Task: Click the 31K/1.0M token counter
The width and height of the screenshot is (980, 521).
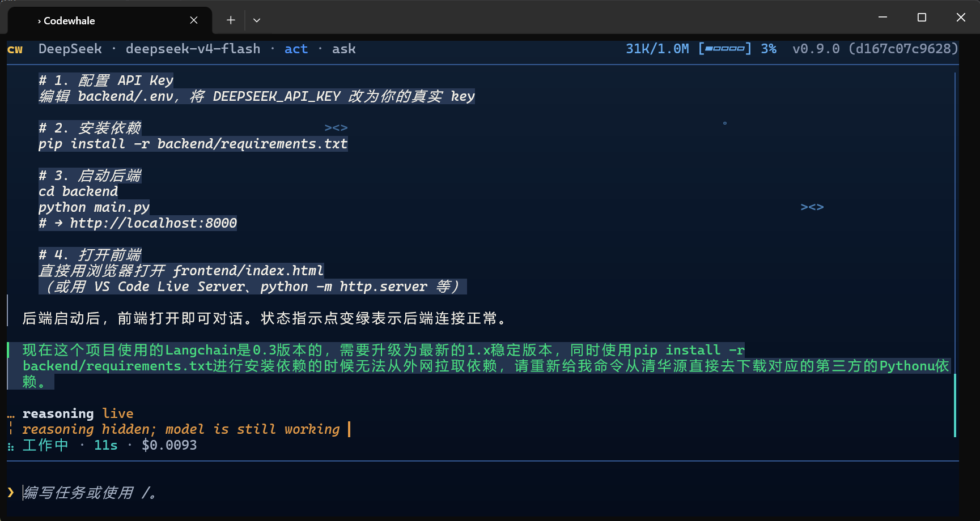Action: click(x=657, y=49)
